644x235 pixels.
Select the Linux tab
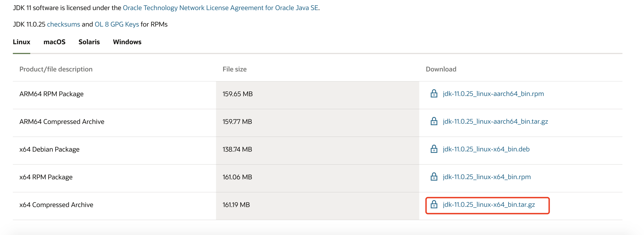22,42
